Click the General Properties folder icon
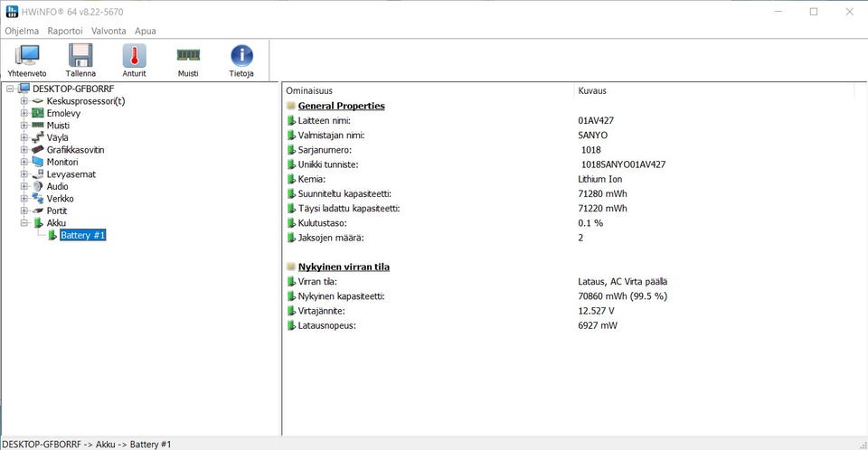The width and height of the screenshot is (868, 450). coord(290,106)
